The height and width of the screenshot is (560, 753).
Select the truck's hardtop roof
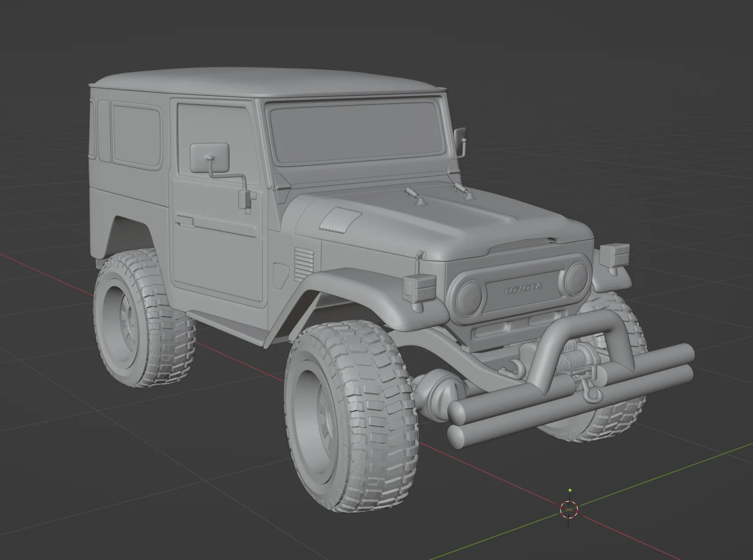pyautogui.click(x=269, y=82)
